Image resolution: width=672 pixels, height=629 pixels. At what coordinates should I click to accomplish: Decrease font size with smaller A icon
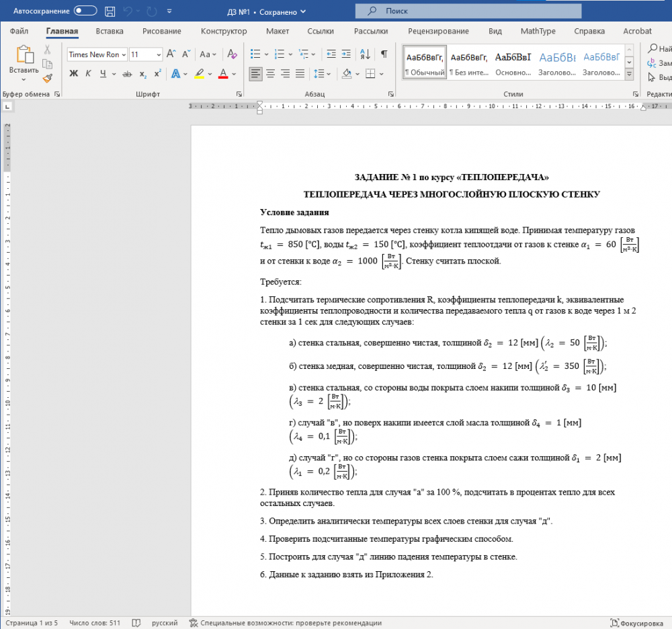coord(186,54)
